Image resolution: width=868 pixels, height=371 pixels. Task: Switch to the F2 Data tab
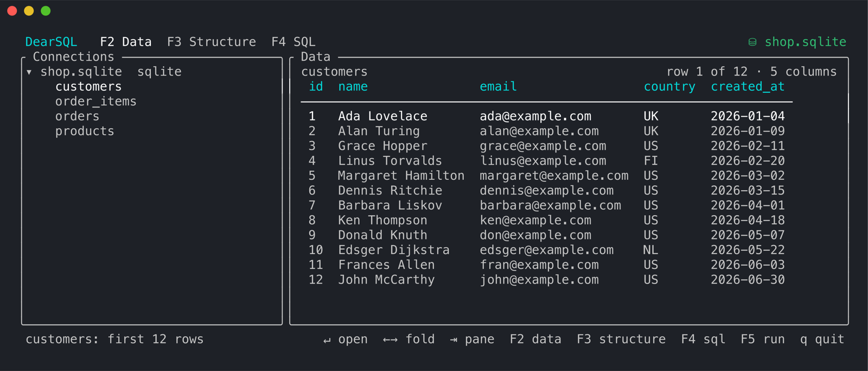click(126, 42)
